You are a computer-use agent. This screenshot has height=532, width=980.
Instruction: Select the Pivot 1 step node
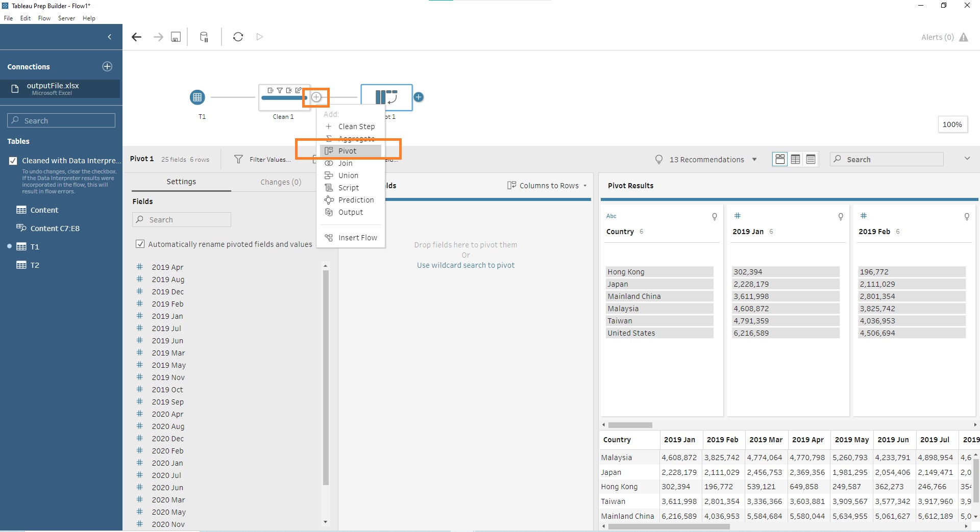coord(386,97)
